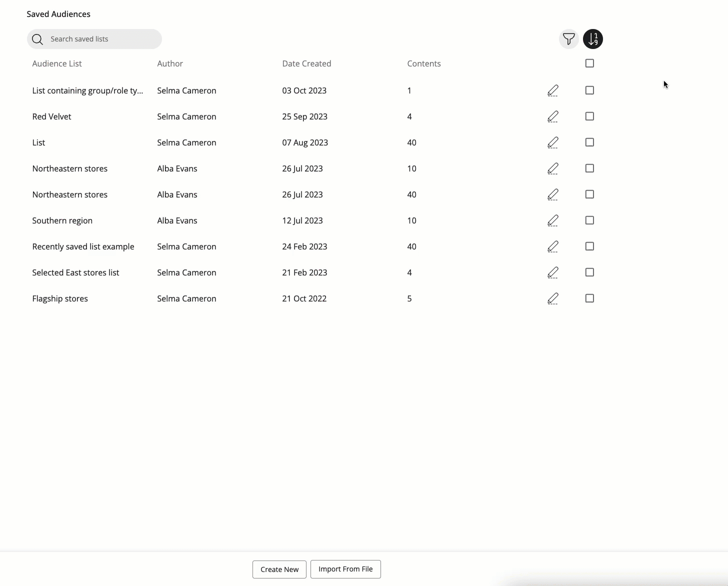Click the date 12 Jul 2023

pos(302,220)
